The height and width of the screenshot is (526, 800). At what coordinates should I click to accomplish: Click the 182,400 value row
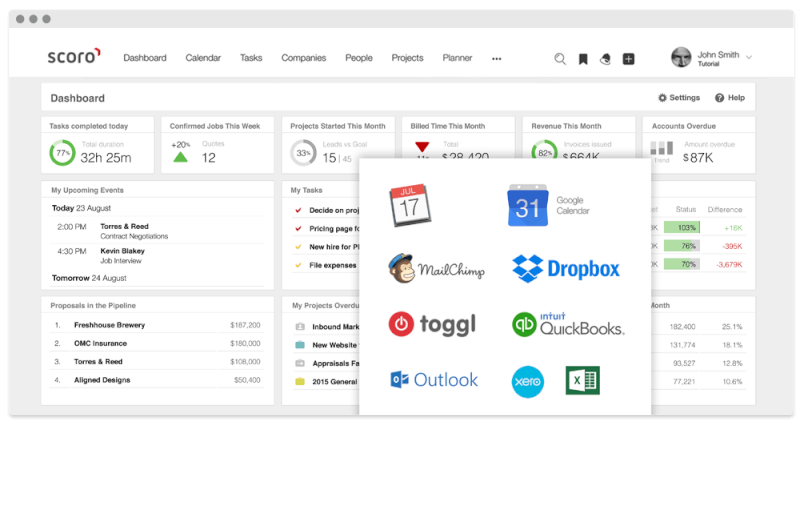point(683,327)
